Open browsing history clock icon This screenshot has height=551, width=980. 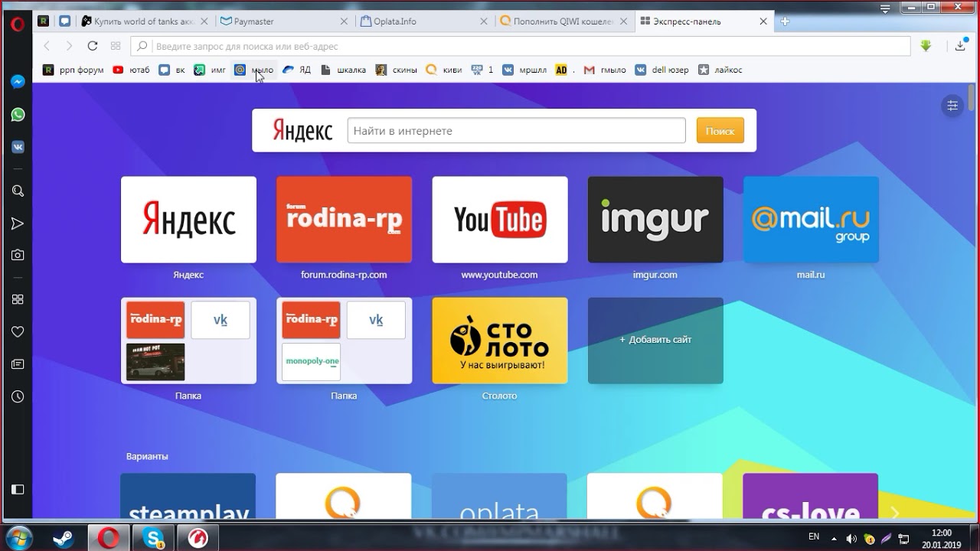pos(18,396)
